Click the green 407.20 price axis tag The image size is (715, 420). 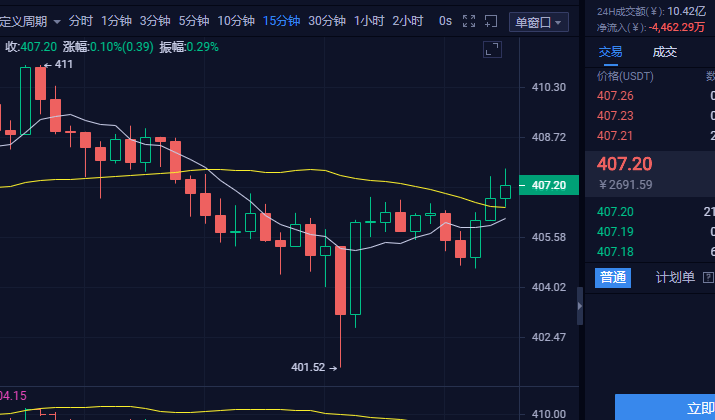(x=549, y=185)
